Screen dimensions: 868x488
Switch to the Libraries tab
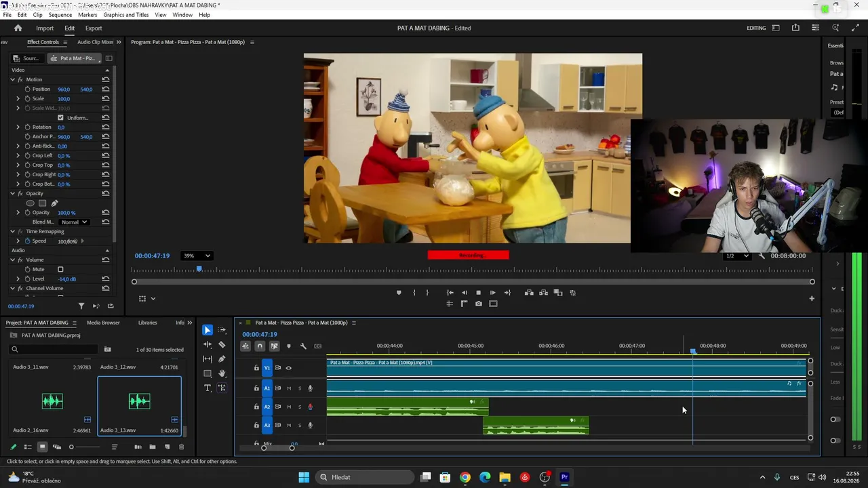(x=147, y=323)
